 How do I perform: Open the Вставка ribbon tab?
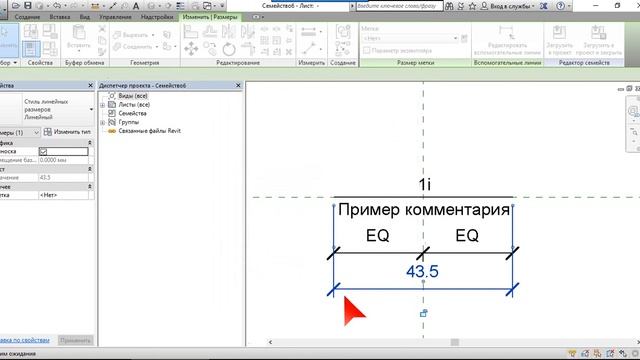(60, 17)
